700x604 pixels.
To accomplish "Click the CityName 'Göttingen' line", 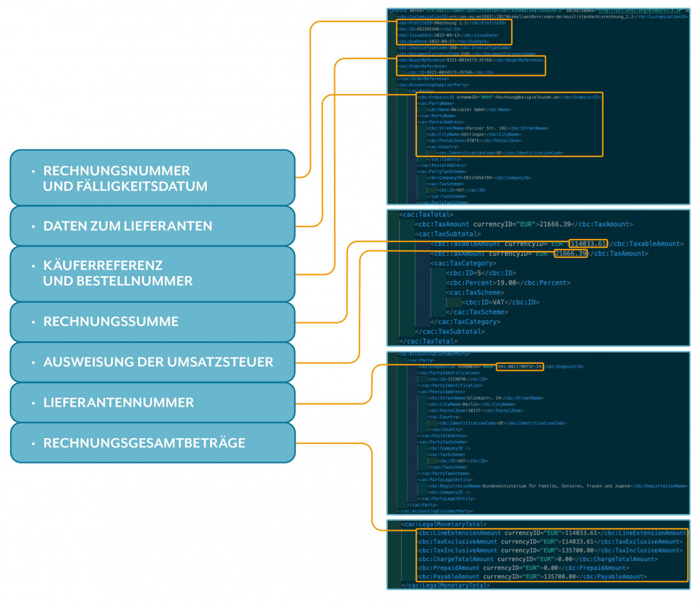I will (474, 134).
